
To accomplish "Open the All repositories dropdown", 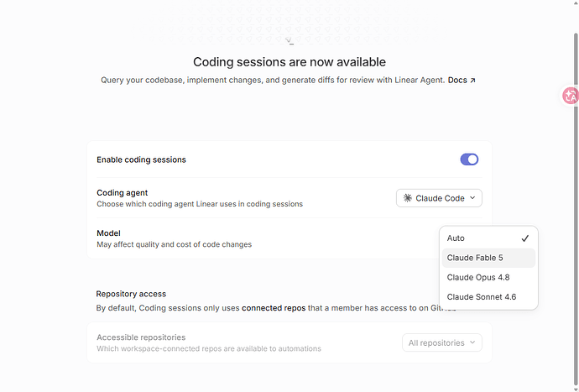I will (442, 342).
